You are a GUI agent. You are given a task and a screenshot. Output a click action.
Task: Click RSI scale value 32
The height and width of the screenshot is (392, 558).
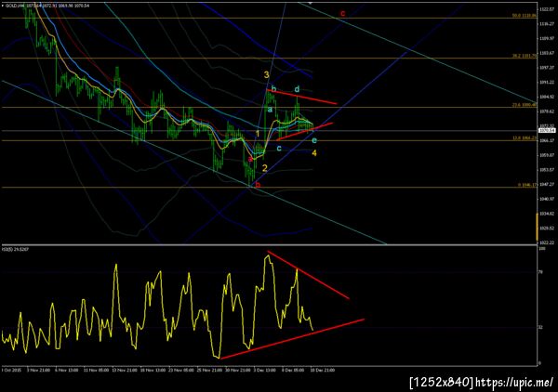[540, 327]
